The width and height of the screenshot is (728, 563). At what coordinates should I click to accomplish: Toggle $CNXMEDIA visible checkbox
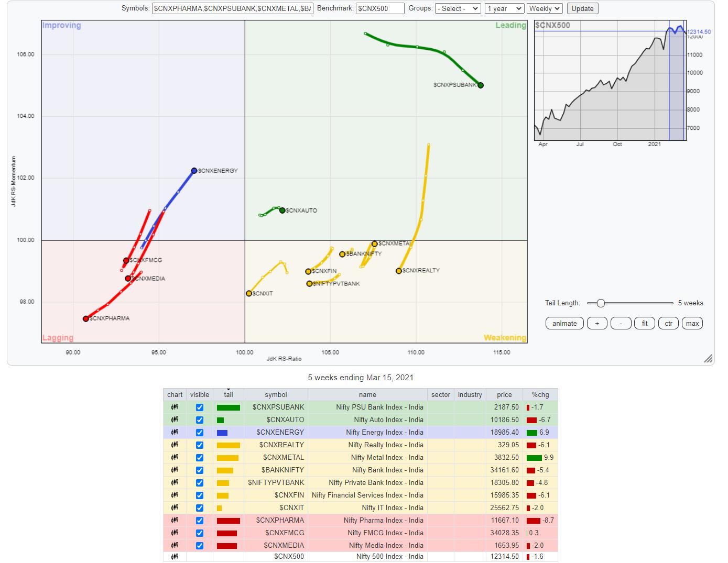(x=199, y=546)
